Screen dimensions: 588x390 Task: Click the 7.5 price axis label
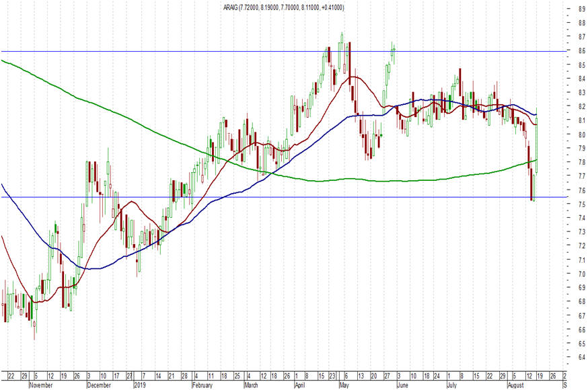click(582, 204)
